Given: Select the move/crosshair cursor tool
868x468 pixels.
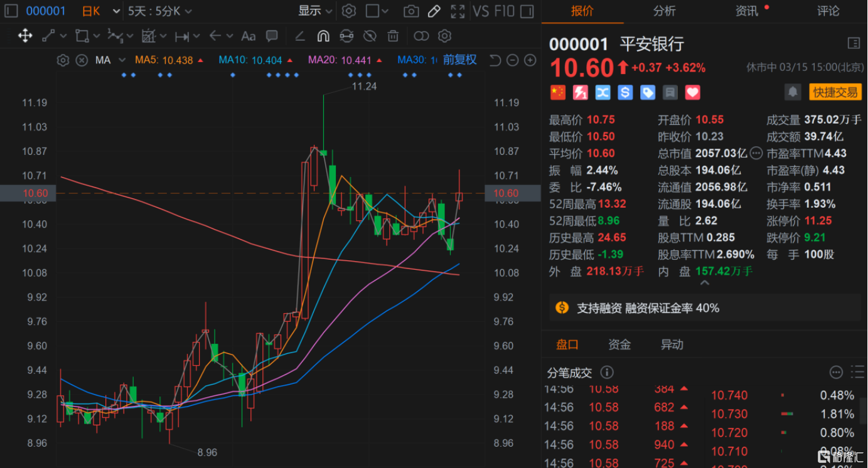Looking at the screenshot, I should point(25,36).
